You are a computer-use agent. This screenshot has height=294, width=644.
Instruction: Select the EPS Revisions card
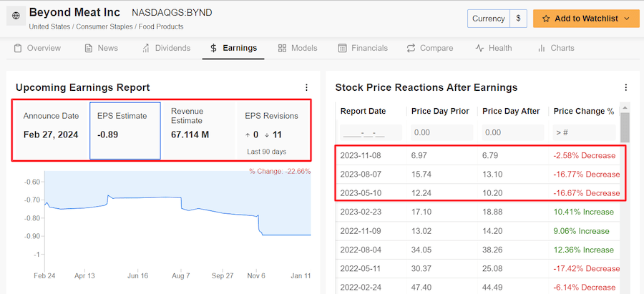pos(273,130)
